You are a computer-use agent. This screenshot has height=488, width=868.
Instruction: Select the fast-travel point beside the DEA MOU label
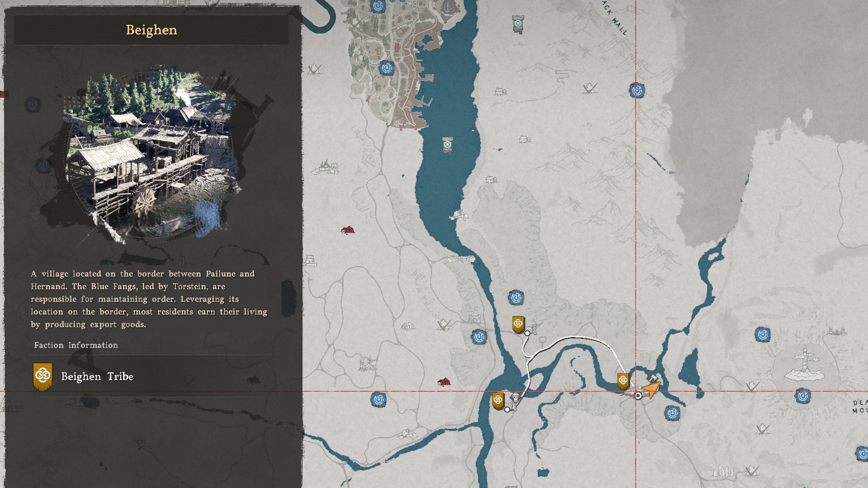803,396
